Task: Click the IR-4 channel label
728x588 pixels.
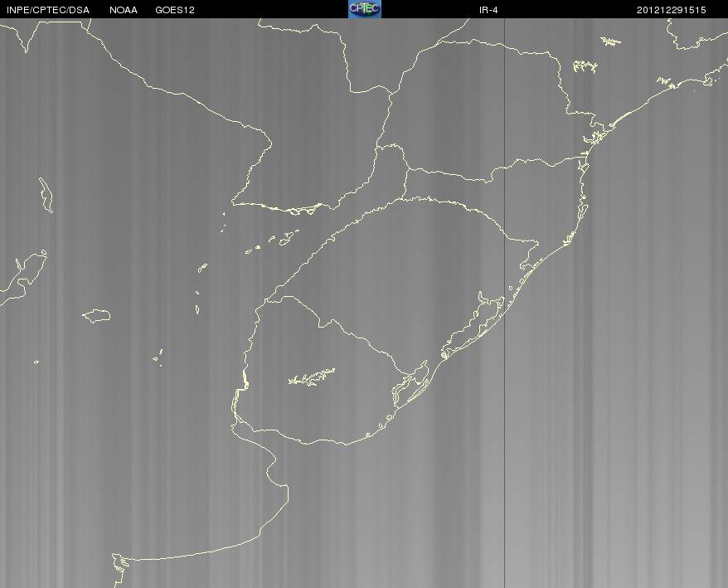Action: point(488,10)
